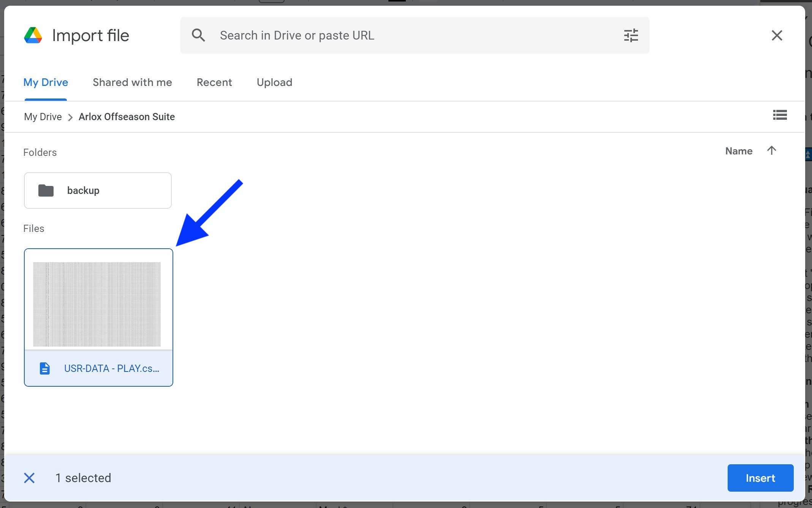Screen dimensions: 812x508
Task: Focus the Search in Drive field
Action: point(414,35)
